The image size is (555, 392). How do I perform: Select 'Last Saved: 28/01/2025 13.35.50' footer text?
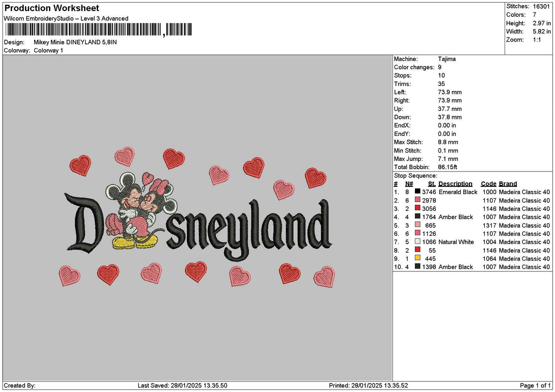183,386
